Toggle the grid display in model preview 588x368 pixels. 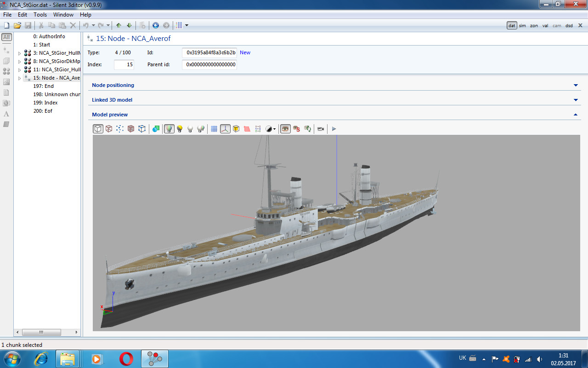214,129
